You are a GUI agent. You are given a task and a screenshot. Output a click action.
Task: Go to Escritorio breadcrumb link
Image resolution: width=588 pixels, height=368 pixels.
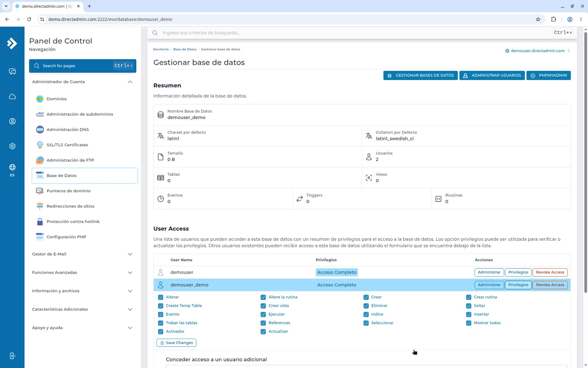(x=161, y=49)
